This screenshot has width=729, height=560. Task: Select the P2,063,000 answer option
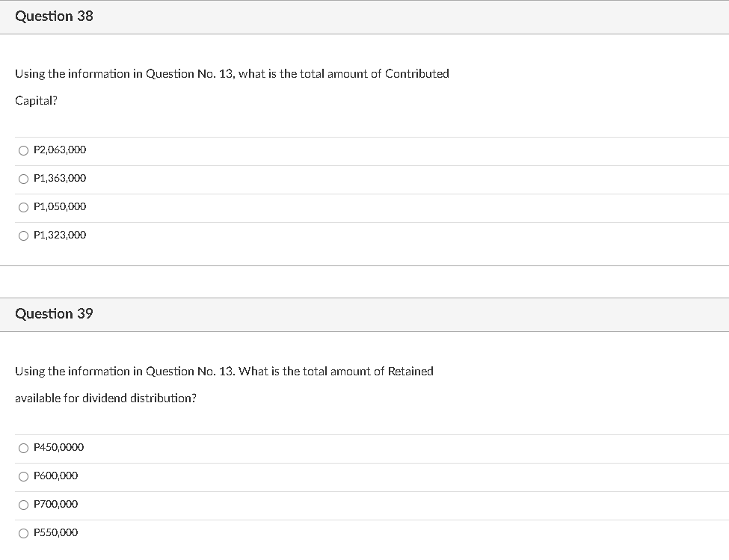pos(23,150)
